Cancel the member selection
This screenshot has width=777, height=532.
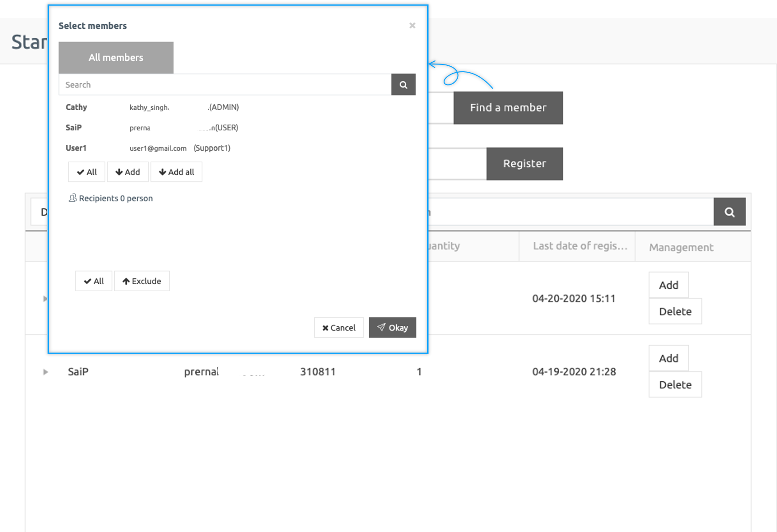[x=338, y=328]
